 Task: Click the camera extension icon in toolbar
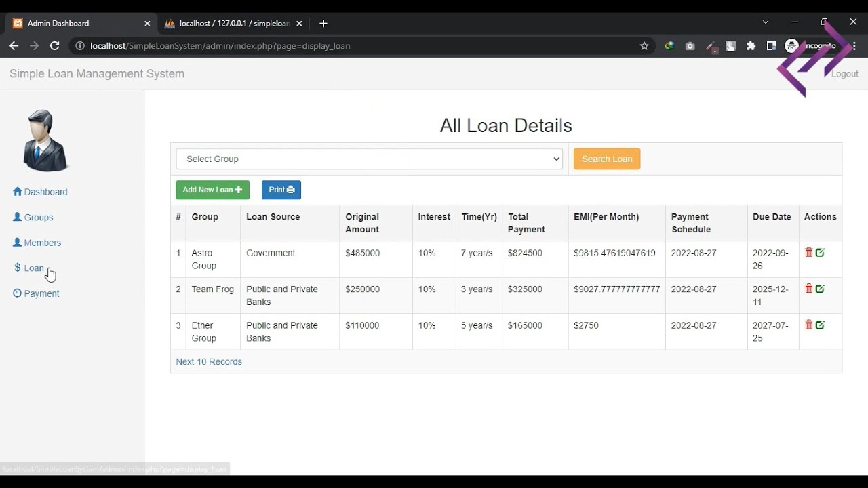tap(690, 46)
